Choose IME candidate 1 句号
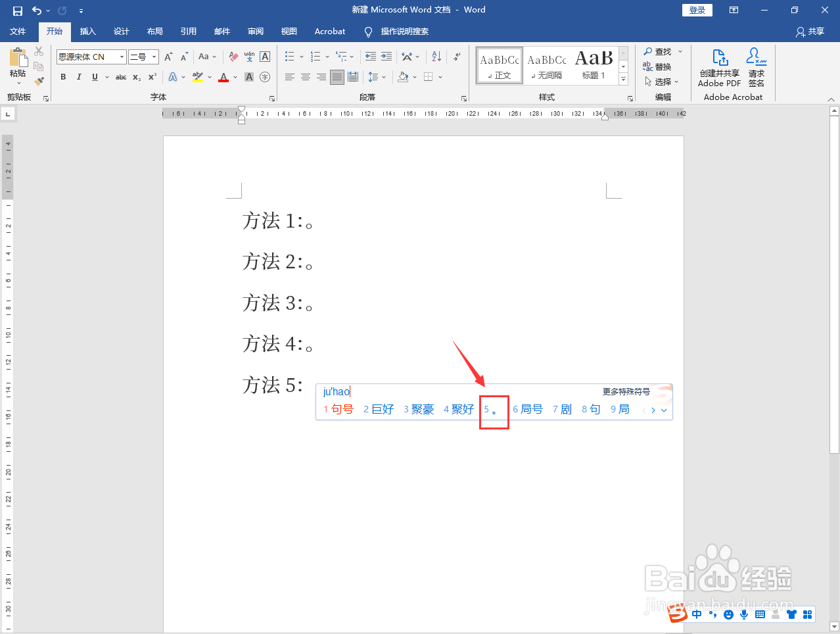This screenshot has width=840, height=634. click(x=338, y=409)
